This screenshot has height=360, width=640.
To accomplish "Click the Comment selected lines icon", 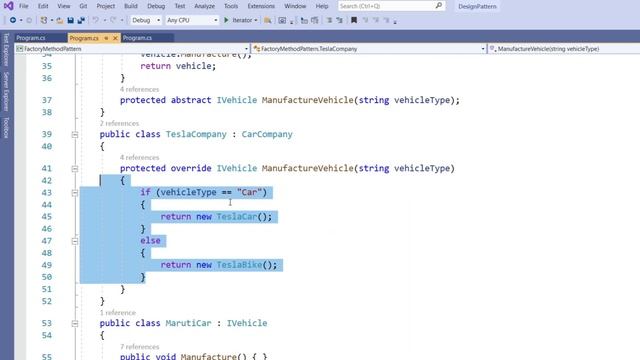I will coord(304,20).
